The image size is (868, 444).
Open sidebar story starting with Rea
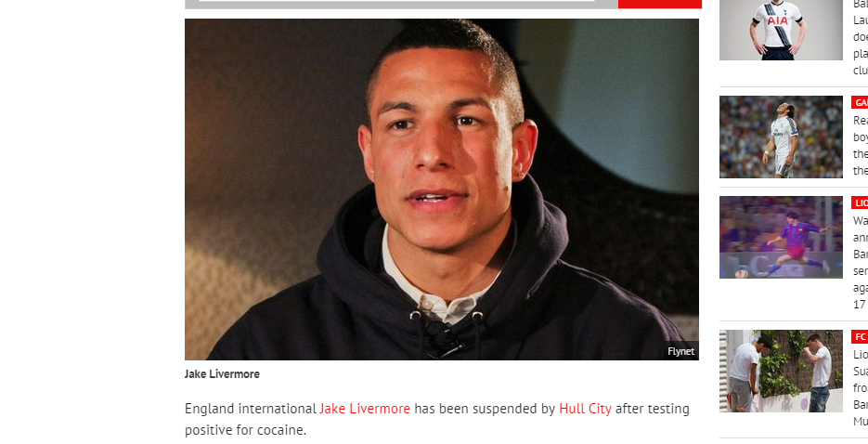pos(861,145)
